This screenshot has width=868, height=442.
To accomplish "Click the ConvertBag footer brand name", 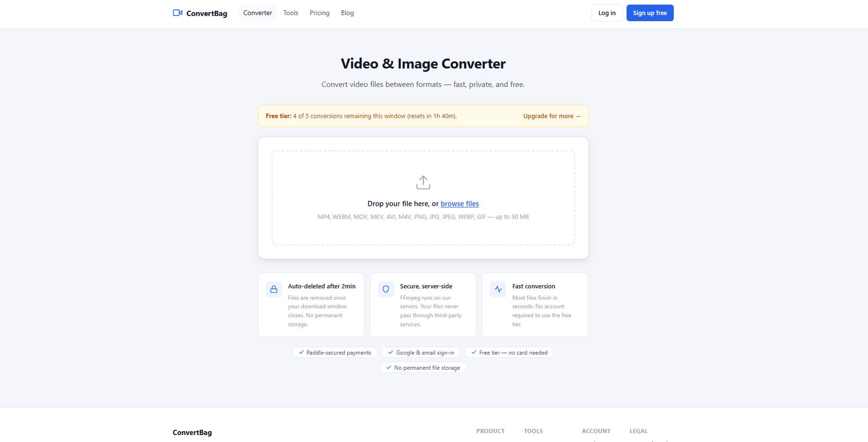I will click(x=192, y=433).
